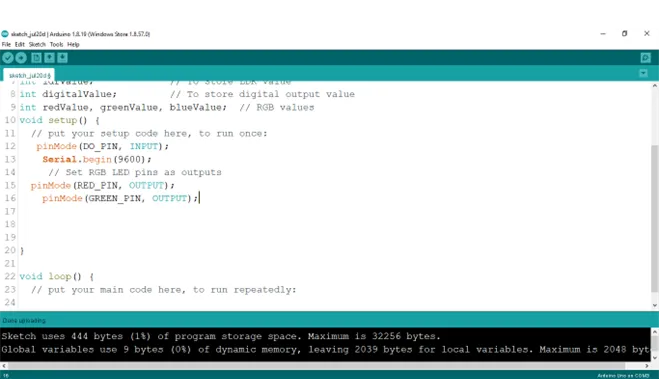This screenshot has width=659, height=379.
Task: Open a sketch with the Open icon
Action: (x=50, y=58)
